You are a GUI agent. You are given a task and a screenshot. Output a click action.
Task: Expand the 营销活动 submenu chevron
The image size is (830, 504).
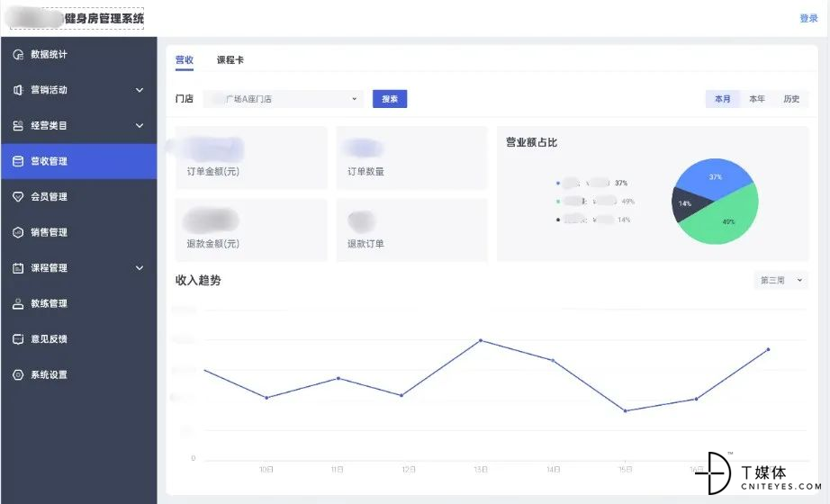[140, 90]
